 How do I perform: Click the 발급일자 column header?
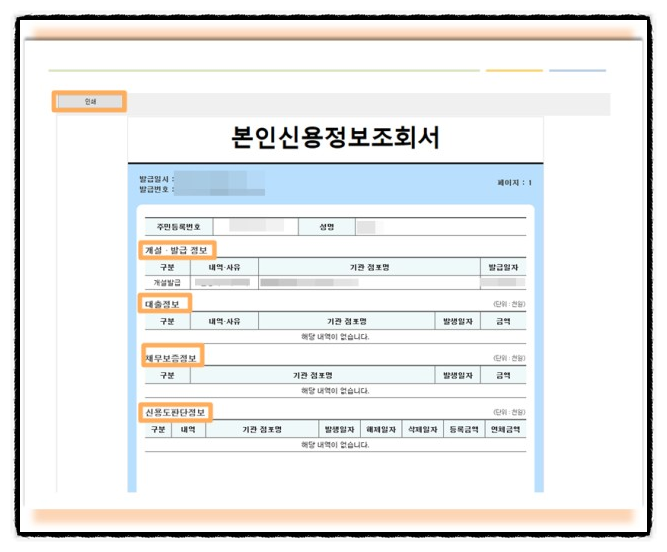pos(503,267)
